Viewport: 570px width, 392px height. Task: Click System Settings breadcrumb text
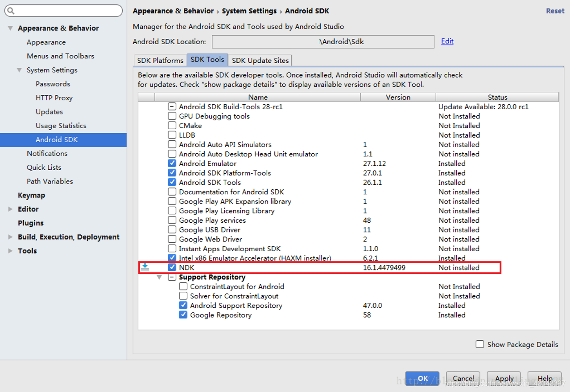click(249, 11)
